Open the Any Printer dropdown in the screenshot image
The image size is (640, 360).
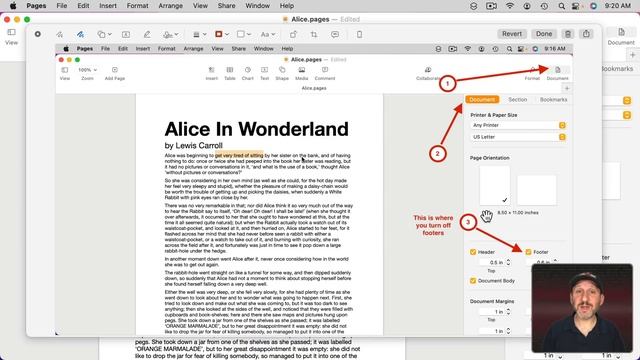(x=518, y=125)
